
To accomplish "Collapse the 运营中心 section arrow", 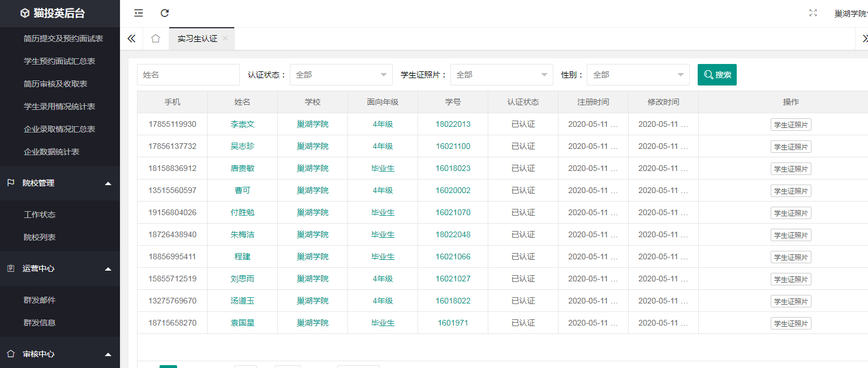I will [x=108, y=269].
